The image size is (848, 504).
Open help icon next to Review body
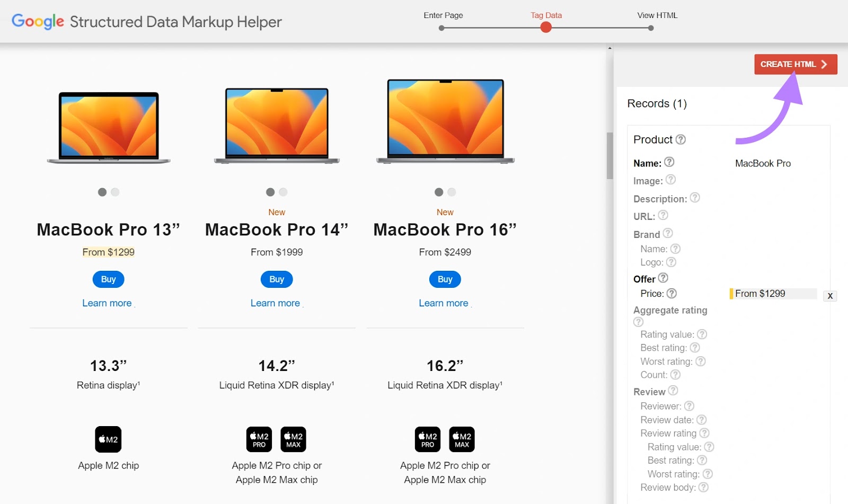[x=703, y=487]
